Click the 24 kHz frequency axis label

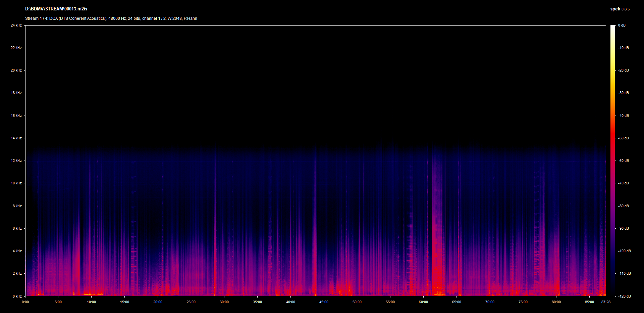16,26
